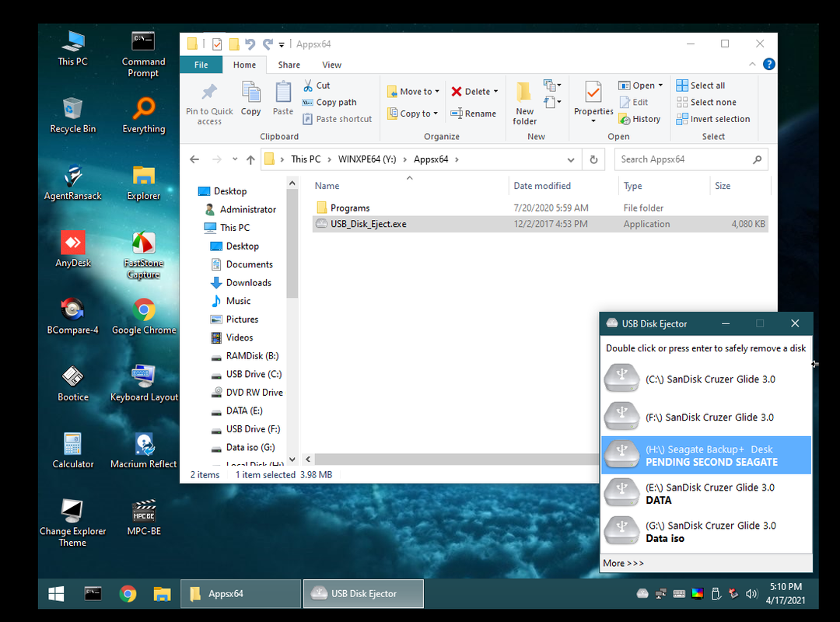Open Change Explorer Theme desktop icon
840x622 pixels.
pyautogui.click(x=73, y=523)
